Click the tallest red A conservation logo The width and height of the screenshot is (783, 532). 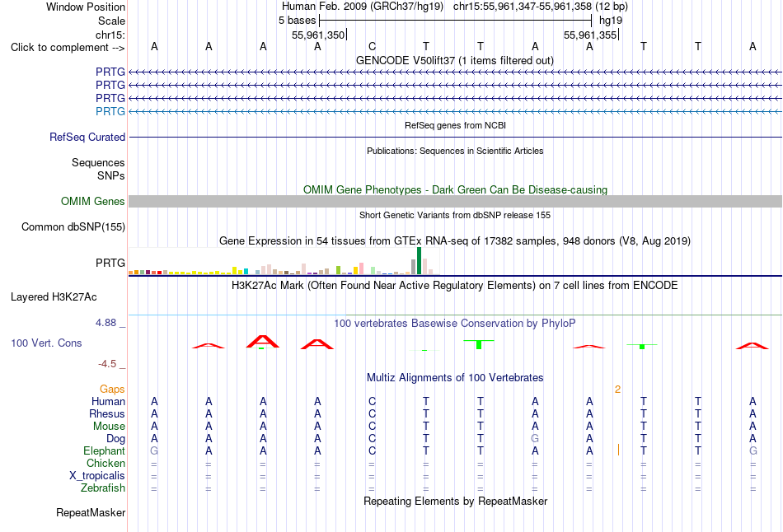point(263,342)
